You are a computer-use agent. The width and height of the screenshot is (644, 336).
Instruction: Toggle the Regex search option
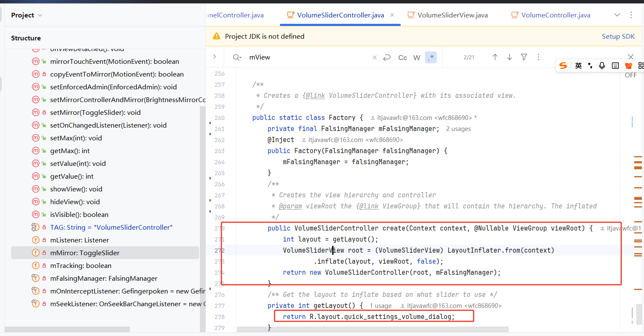431,57
